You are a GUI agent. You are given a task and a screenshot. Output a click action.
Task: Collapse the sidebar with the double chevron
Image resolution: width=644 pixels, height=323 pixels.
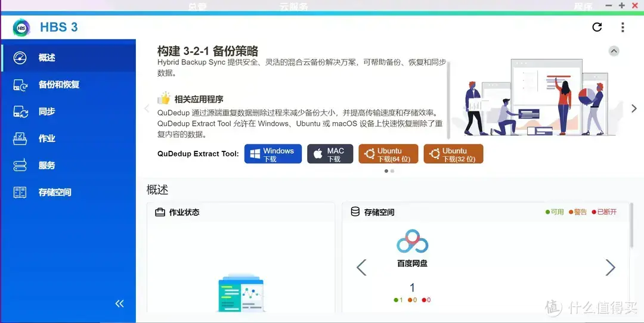(x=119, y=304)
